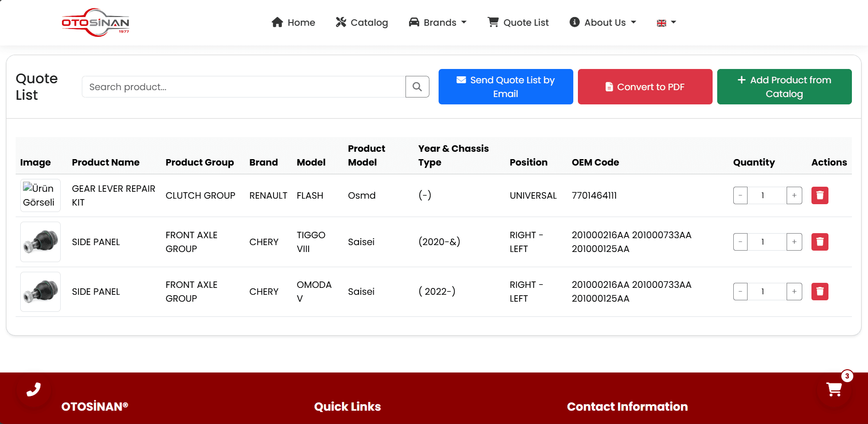The height and width of the screenshot is (424, 868).
Task: Decrease quantity for TIGGO VIII side panel
Action: tap(740, 242)
